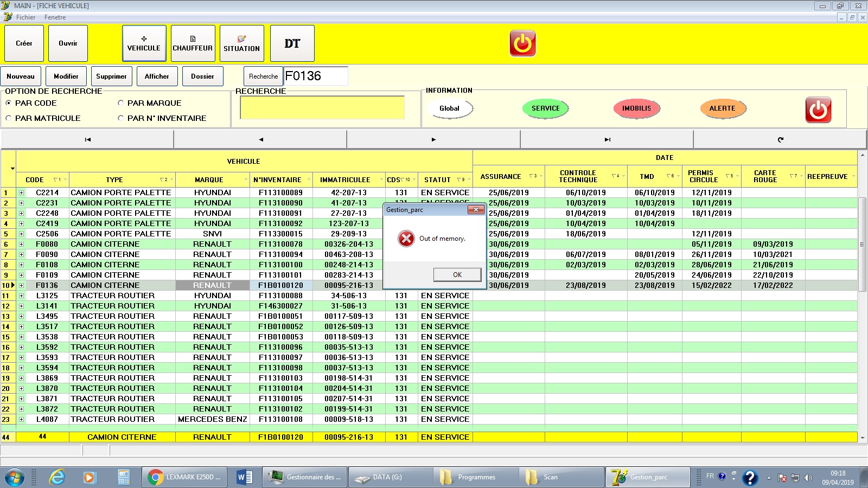
Task: Click the red power icon in INFORMATION panel
Action: (818, 110)
